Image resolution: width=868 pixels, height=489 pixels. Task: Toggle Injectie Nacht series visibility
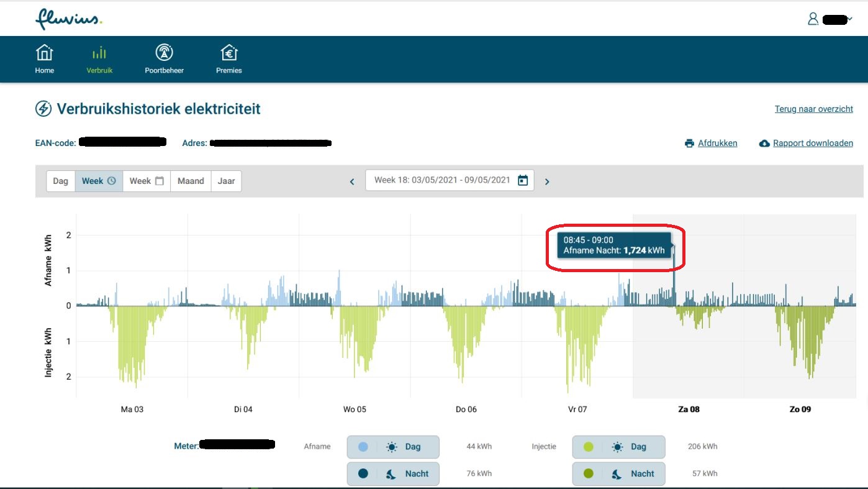click(618, 473)
